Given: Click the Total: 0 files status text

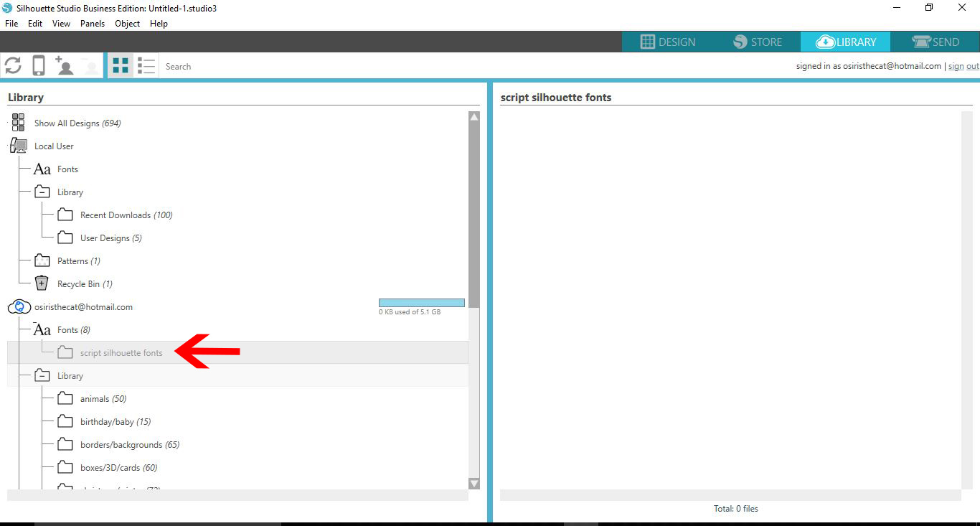Looking at the screenshot, I should click(735, 509).
